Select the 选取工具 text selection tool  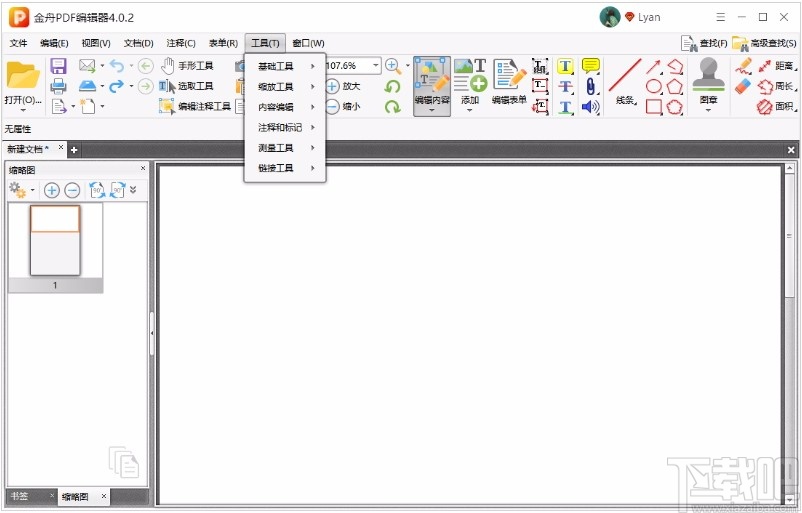(186, 86)
